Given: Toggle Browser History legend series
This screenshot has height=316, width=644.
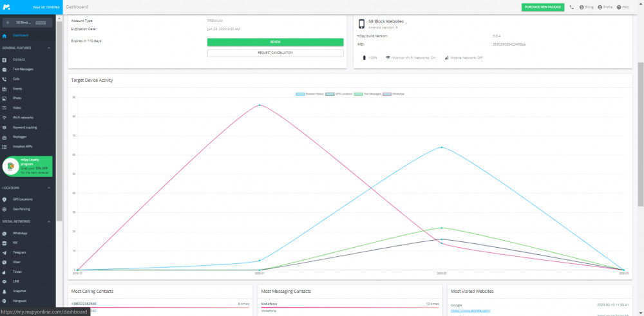Looking at the screenshot, I should (x=310, y=94).
